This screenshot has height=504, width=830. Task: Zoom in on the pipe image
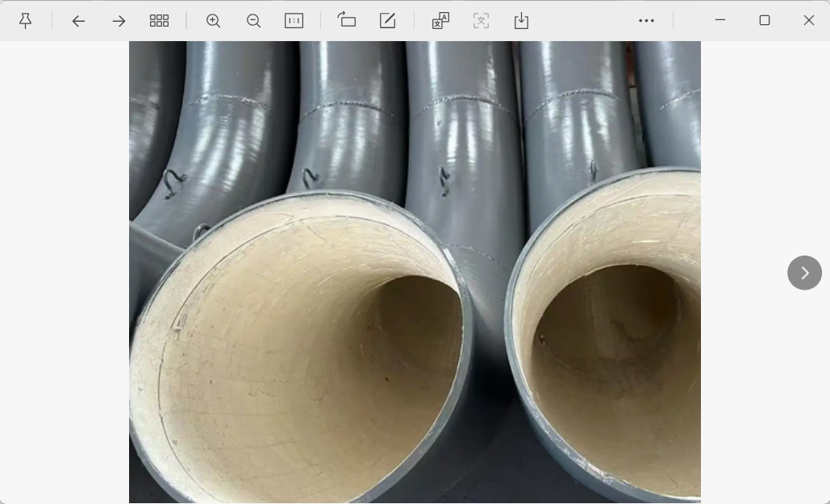213,21
